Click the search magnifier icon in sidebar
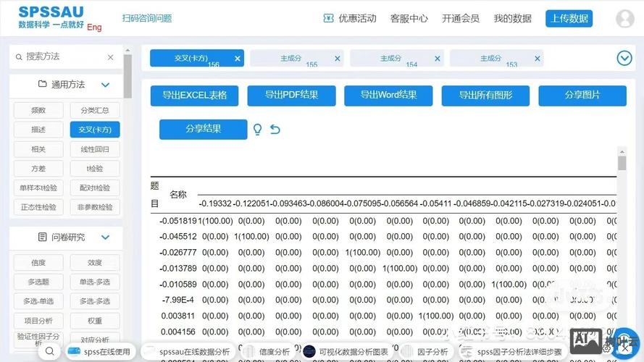This screenshot has width=644, height=362. point(19,57)
